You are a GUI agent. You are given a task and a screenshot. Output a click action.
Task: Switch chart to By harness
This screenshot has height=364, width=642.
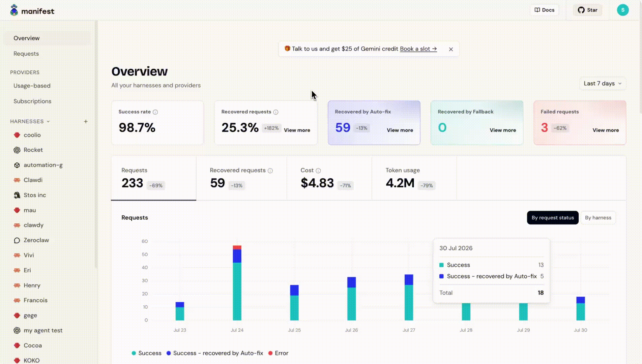pos(598,218)
